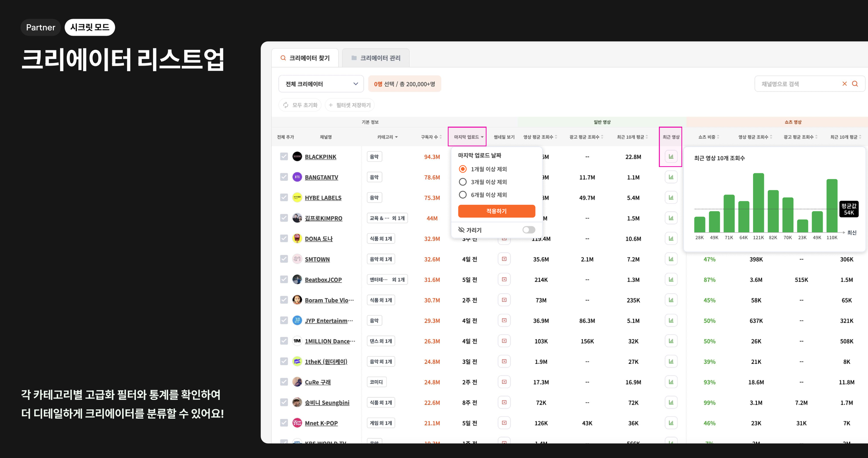Viewport: 868px width, 458px height.
Task: Click the thumbnail icon in the CuRe 구래 row
Action: pos(504,382)
